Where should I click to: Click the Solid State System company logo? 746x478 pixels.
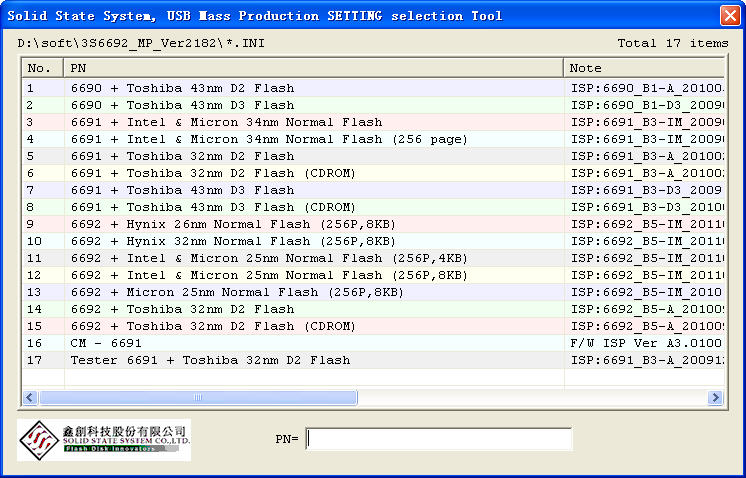(103, 439)
